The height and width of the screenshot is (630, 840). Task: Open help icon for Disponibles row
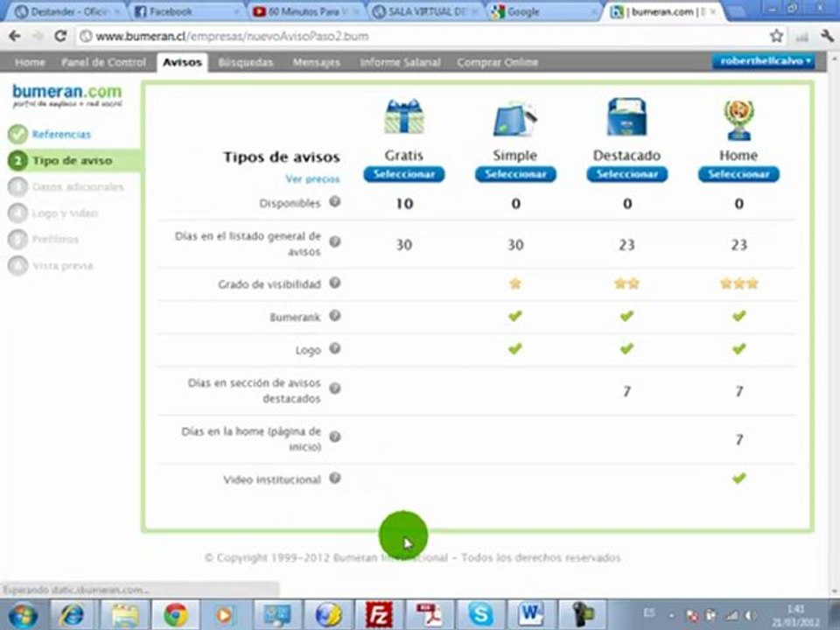[335, 202]
